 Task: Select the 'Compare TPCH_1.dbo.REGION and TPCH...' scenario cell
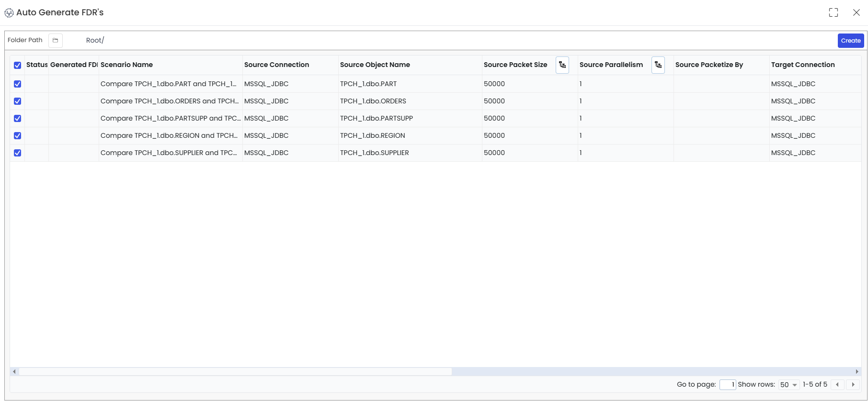click(x=171, y=135)
